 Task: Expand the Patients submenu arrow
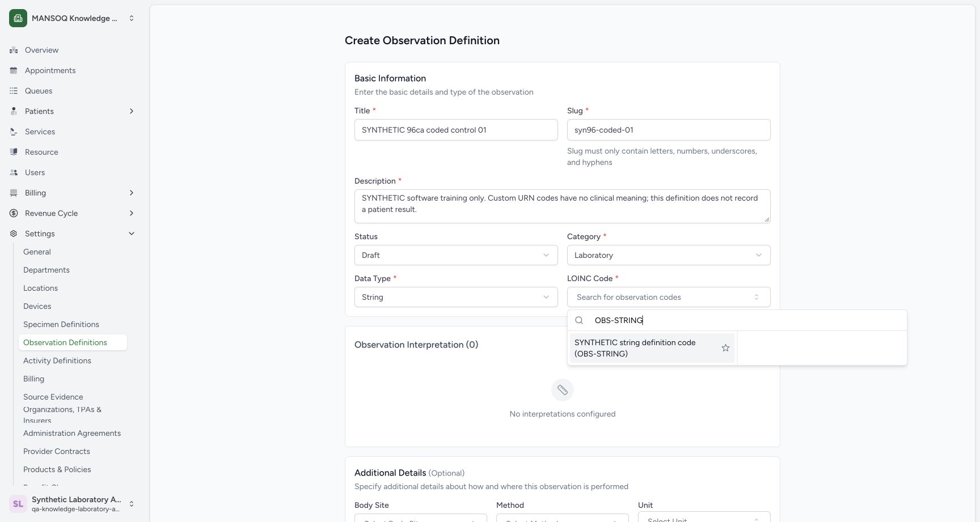[x=132, y=111]
